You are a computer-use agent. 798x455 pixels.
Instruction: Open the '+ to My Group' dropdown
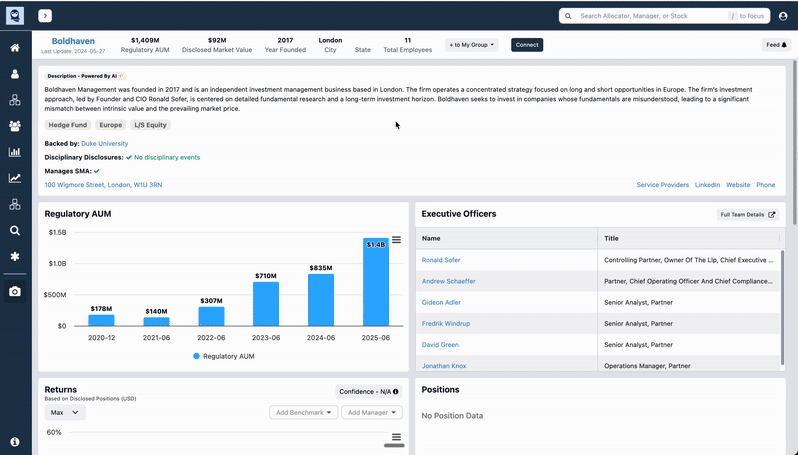point(471,45)
